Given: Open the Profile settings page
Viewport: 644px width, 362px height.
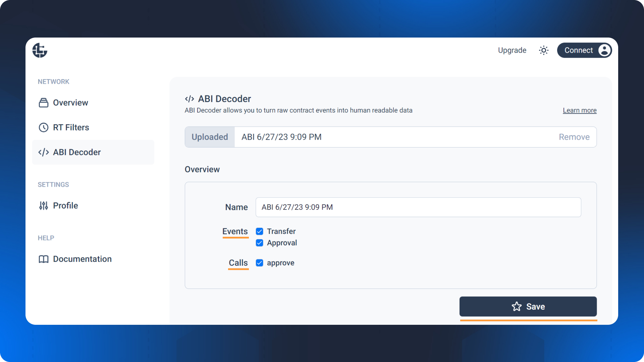Looking at the screenshot, I should tap(65, 205).
